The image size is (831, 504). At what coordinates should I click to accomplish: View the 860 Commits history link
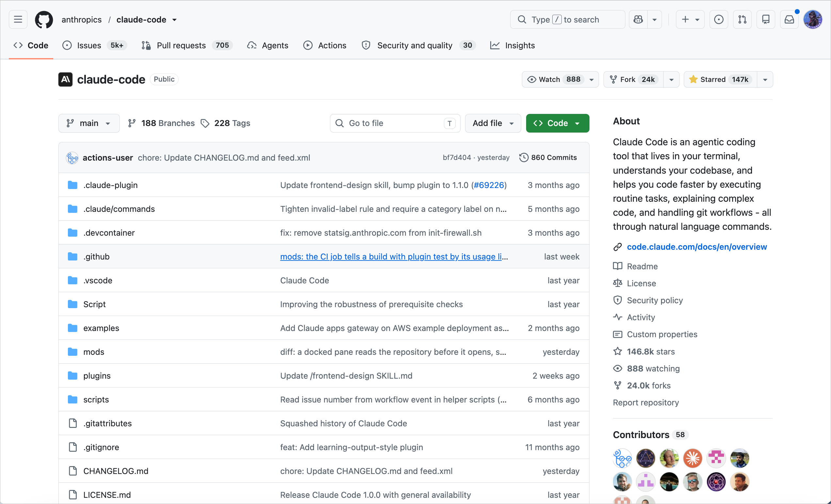(548, 158)
